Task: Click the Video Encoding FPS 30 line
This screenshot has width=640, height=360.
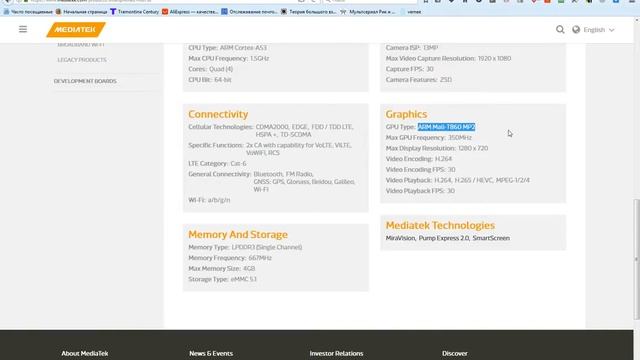Action: pos(420,169)
